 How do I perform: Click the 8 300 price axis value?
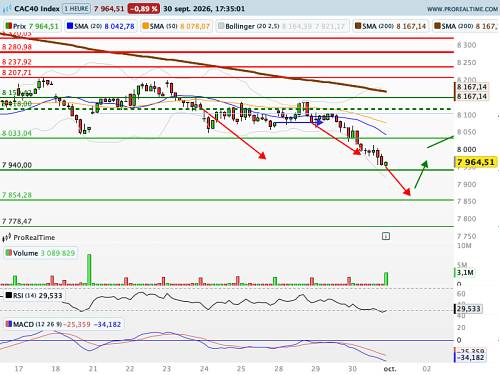(466, 45)
